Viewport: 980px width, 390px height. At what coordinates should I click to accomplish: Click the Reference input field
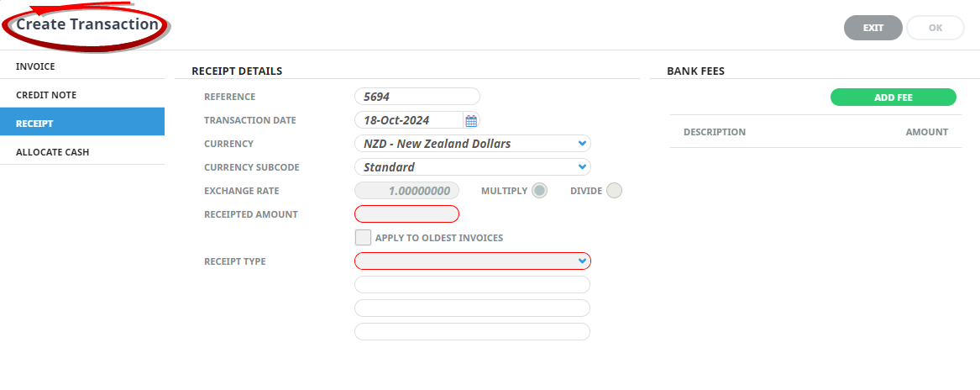[x=417, y=97]
